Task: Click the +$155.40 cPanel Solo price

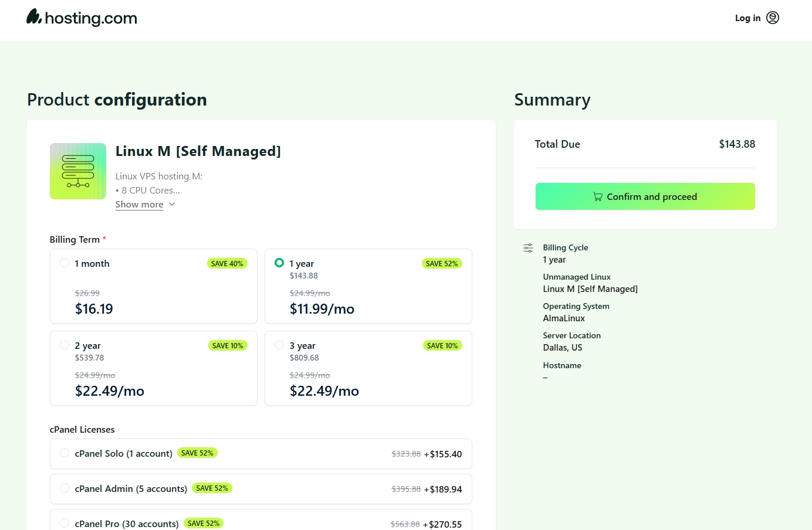Action: (443, 454)
